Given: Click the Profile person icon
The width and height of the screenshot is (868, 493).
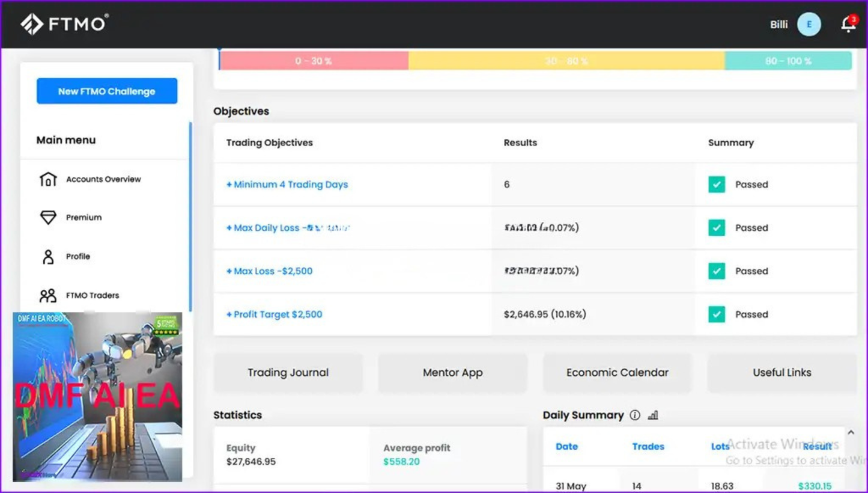Looking at the screenshot, I should [48, 257].
